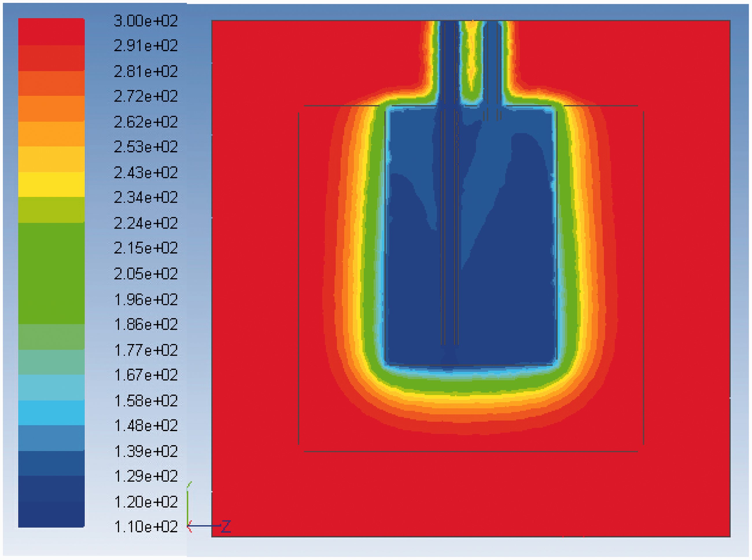752x560 pixels.
Task: Click the 1.10e+02 minimum value label
Action: pyautogui.click(x=146, y=527)
